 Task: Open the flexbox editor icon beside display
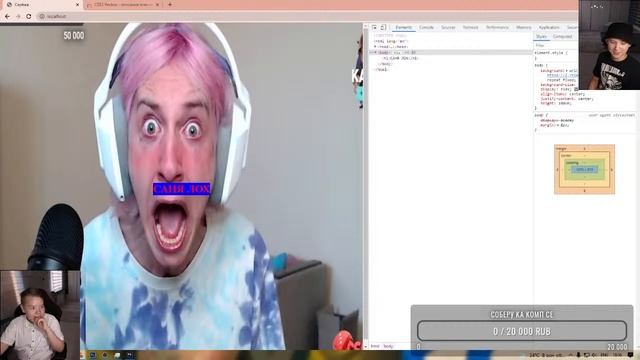(x=576, y=89)
